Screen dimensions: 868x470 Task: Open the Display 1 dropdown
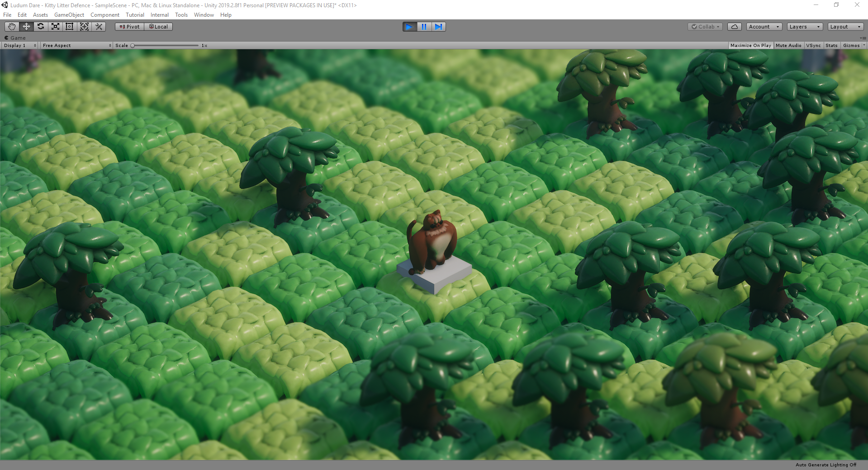(x=20, y=45)
